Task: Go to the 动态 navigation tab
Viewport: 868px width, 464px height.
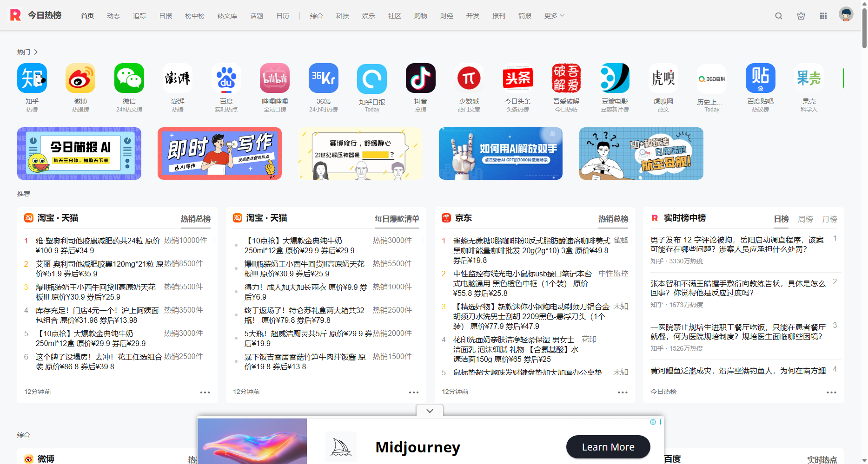Action: [x=113, y=16]
